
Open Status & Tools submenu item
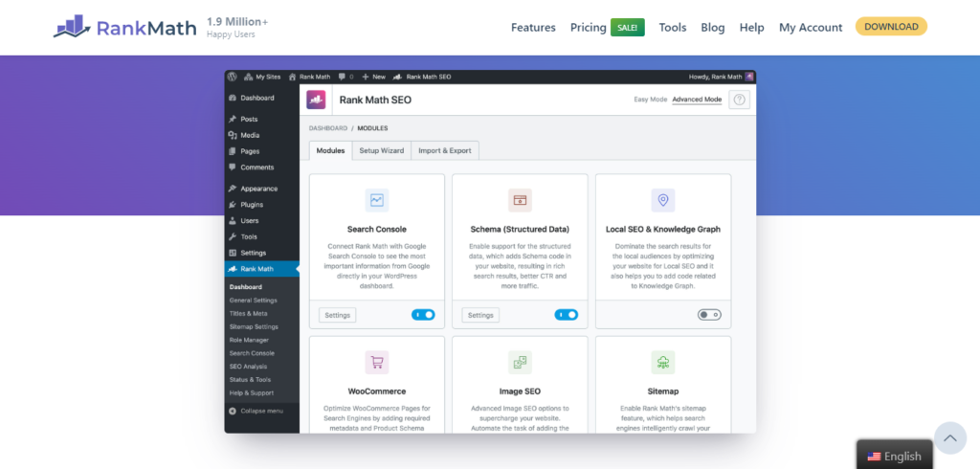coord(251,380)
